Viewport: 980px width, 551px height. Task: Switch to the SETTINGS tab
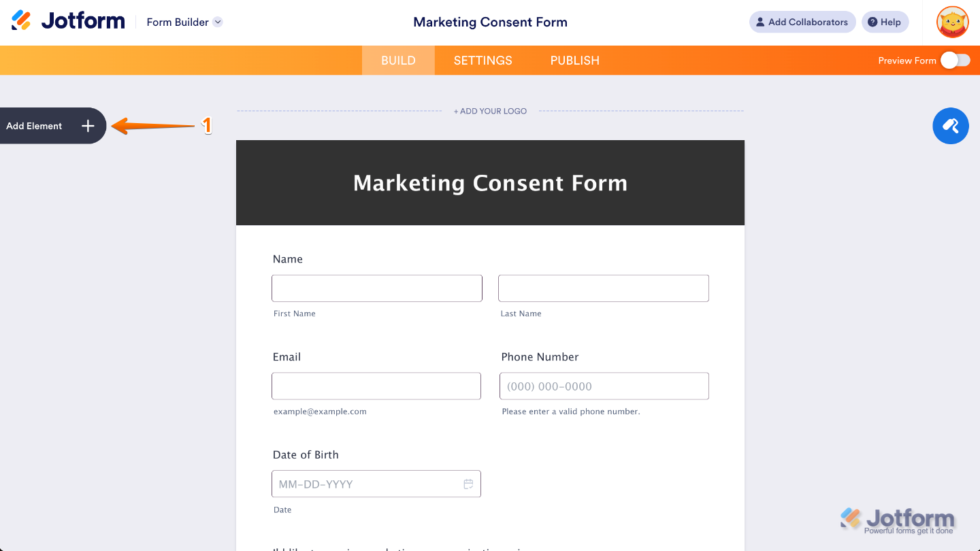(483, 60)
